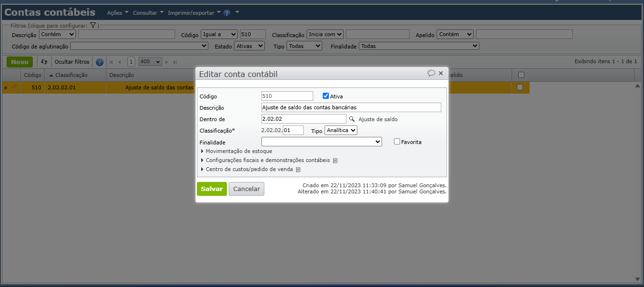
Task: Check the row 510 selection checkbox
Action: 520,87
